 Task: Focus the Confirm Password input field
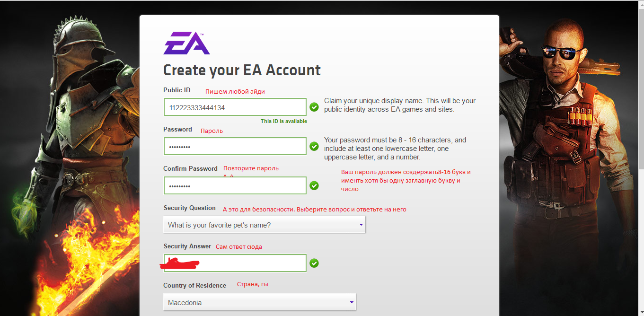235,185
